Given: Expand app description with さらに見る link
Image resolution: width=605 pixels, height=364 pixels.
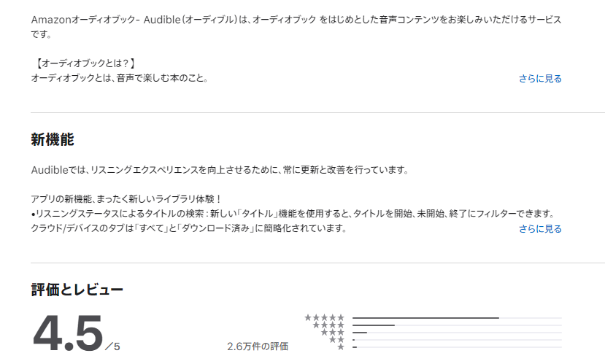Looking at the screenshot, I should coord(540,78).
